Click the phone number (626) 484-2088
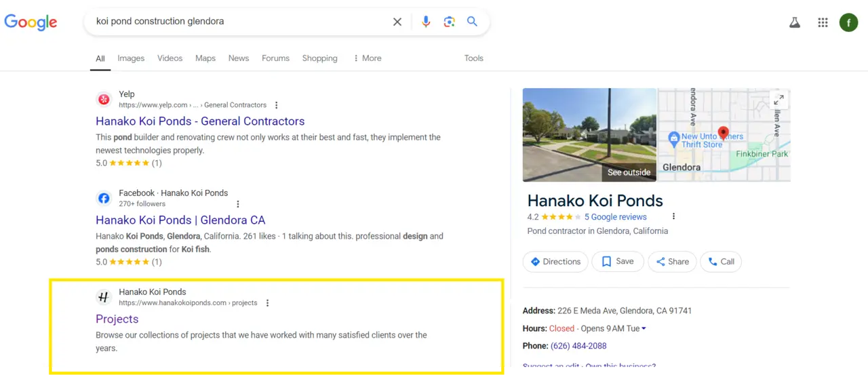The image size is (868, 375). [578, 346]
